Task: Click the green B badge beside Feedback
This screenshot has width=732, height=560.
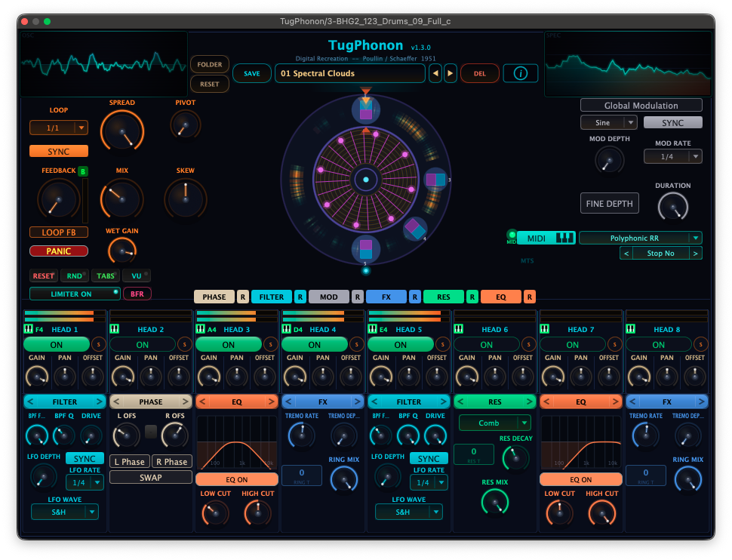Action: (x=82, y=171)
